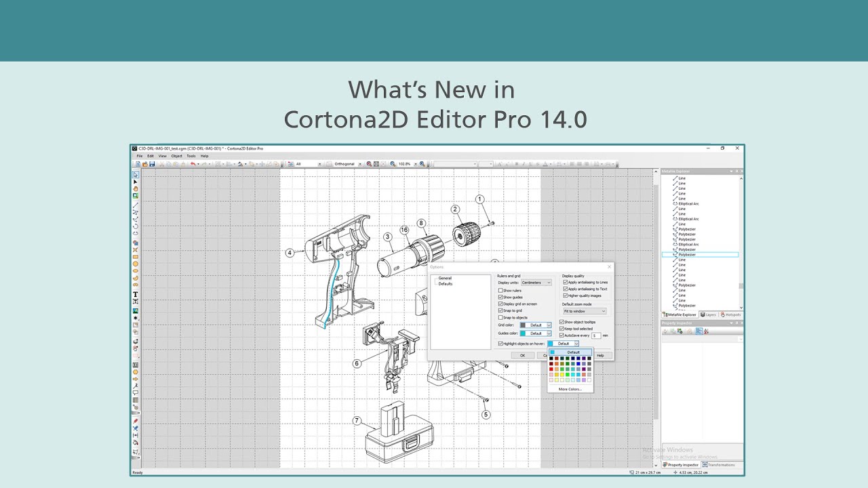Select the Line drawing tool
868x488 pixels.
click(136, 205)
